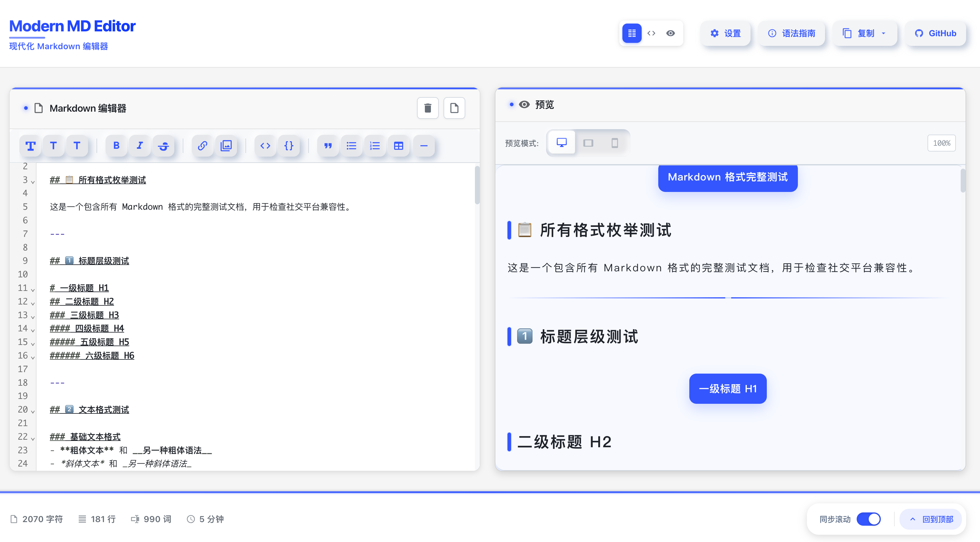Click the editor vertical scrollbar
Viewport: 980px width, 542px height.
(x=477, y=185)
